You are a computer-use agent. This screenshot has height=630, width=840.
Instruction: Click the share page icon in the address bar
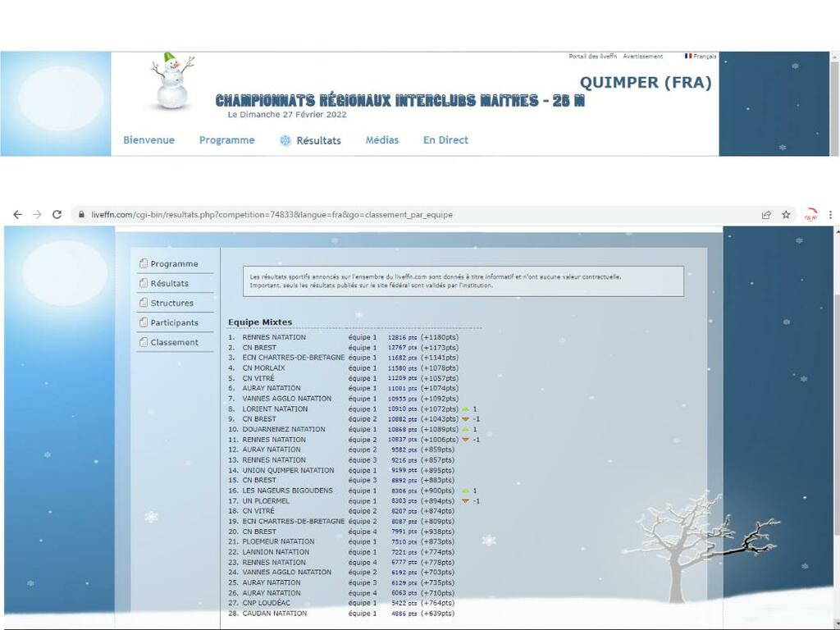[x=766, y=215]
